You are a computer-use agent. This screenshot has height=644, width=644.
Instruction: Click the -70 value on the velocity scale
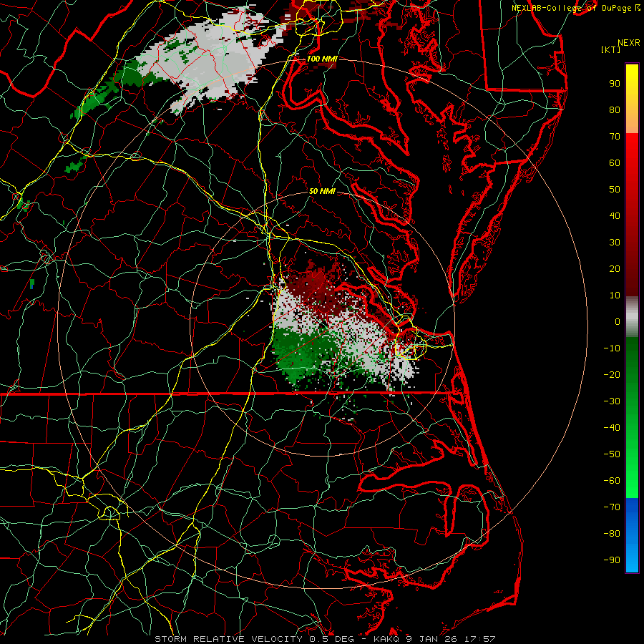point(612,507)
